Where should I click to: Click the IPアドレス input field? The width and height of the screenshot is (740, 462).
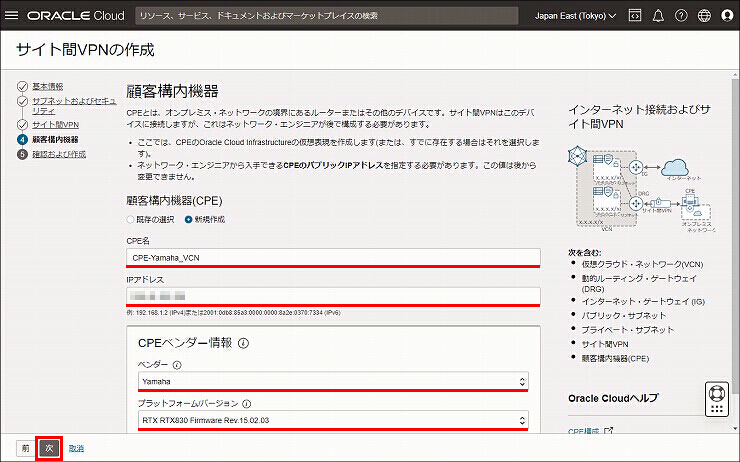[333, 296]
